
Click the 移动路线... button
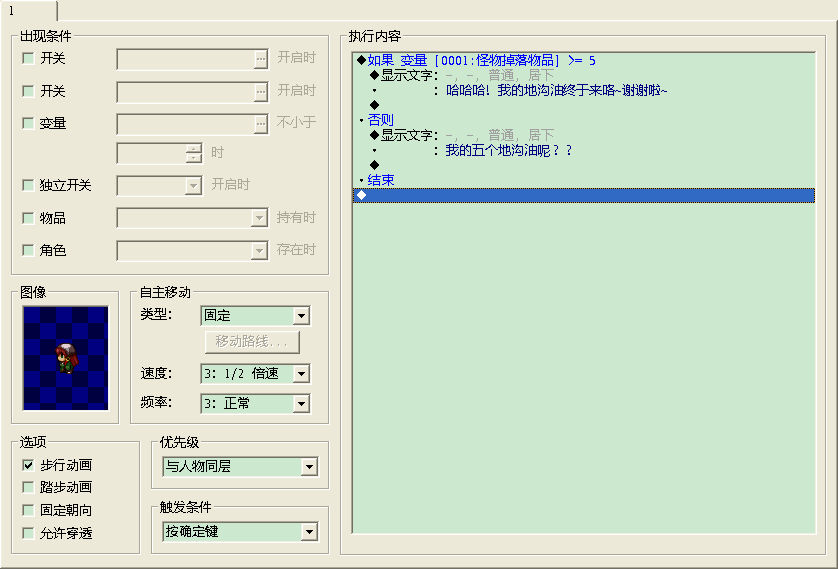(252, 342)
